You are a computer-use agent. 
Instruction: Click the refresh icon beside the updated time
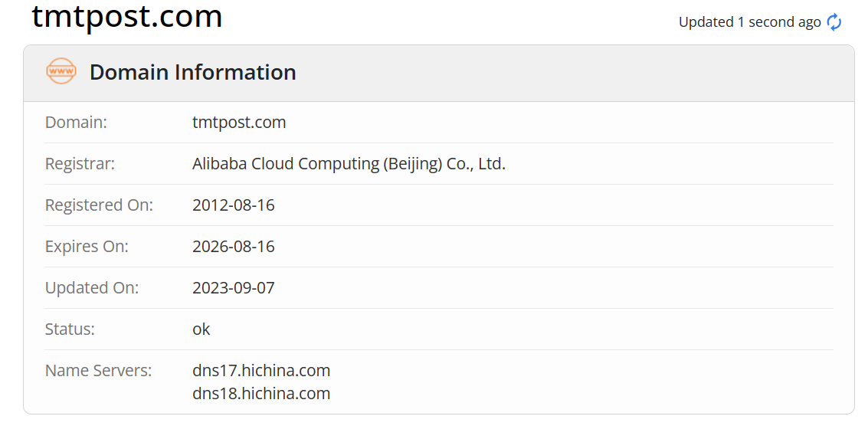(834, 22)
